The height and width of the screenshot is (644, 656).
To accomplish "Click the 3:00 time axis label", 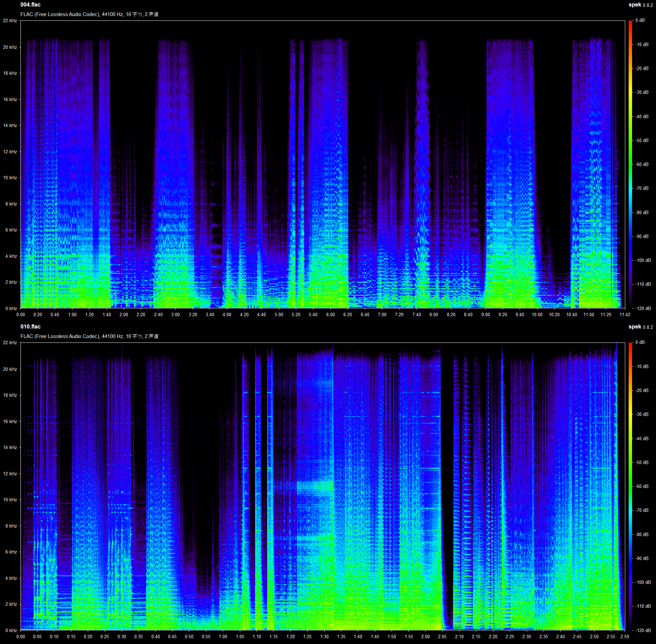I will point(175,314).
